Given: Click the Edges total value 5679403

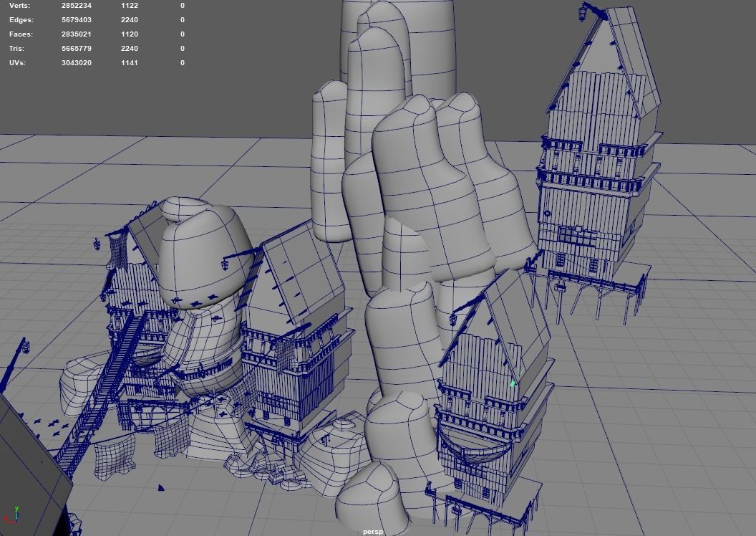Looking at the screenshot, I should [76, 20].
